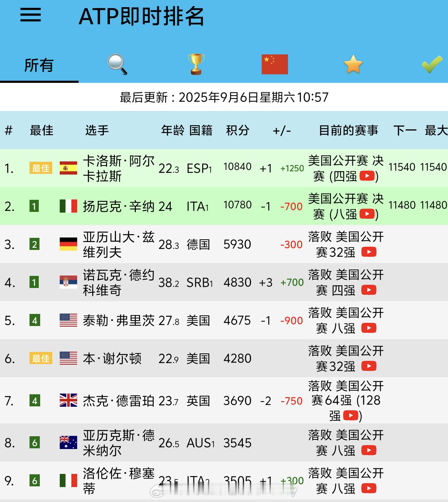
Task: Play YouTube video in Alcaraz row
Action: coord(367,176)
